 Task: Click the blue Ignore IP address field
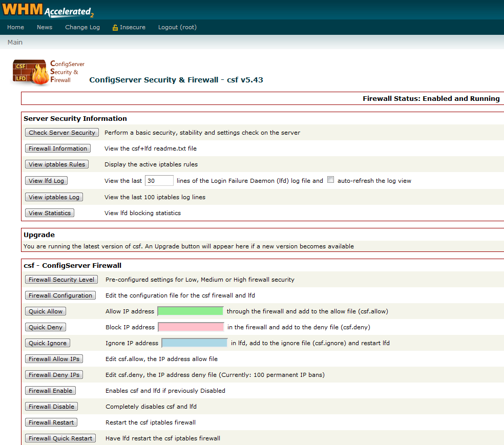pos(195,343)
